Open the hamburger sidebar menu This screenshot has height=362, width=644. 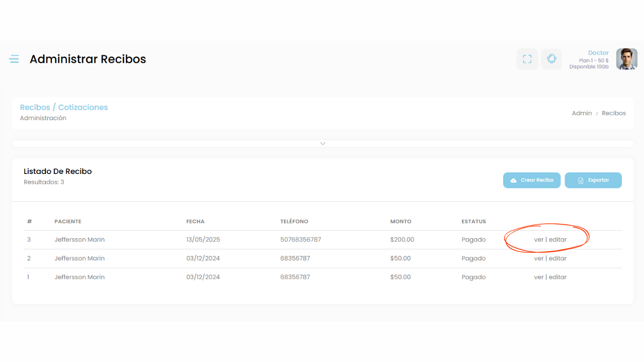coord(14,59)
